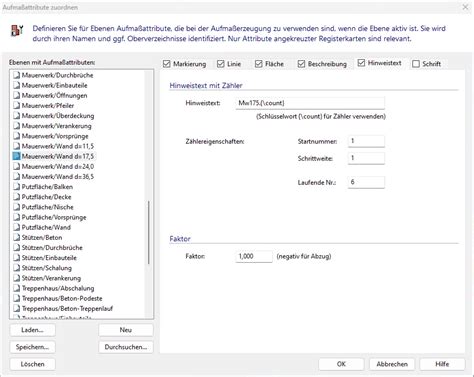Click the page icon beside Mauerwerk/Öffnungen
The width and height of the screenshot is (474, 377).
point(16,95)
